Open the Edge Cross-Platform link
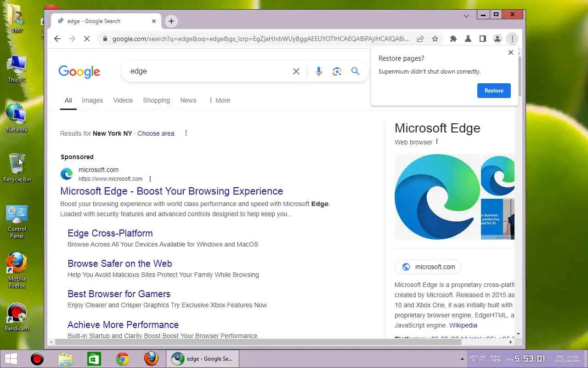Image resolution: width=588 pixels, height=368 pixels. tap(110, 233)
